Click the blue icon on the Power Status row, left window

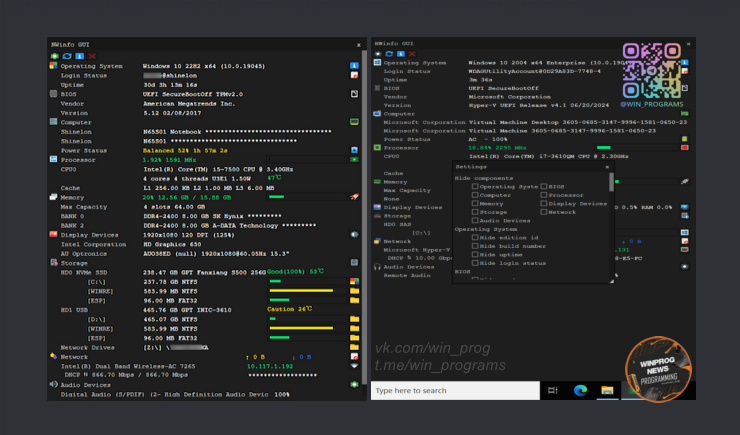click(x=354, y=150)
